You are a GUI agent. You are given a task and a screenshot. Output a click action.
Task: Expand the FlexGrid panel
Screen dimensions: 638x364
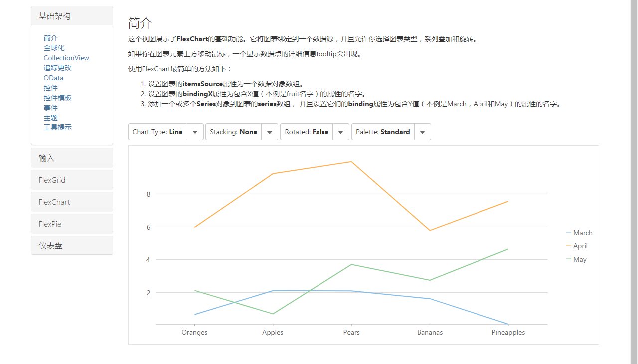pos(72,180)
